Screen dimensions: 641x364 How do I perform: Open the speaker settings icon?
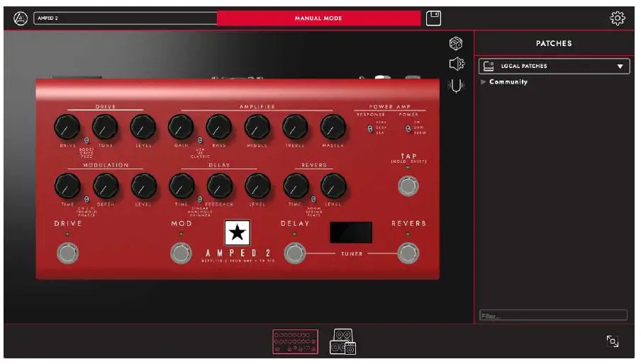[457, 64]
